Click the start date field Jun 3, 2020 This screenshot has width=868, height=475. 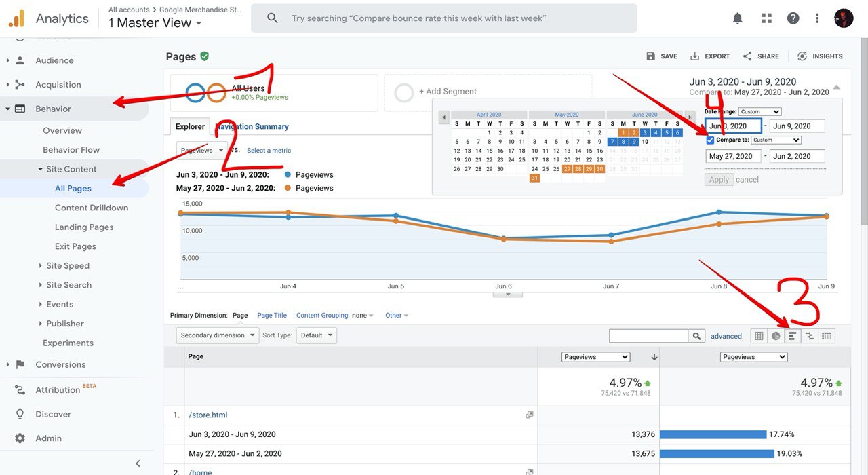(x=733, y=126)
